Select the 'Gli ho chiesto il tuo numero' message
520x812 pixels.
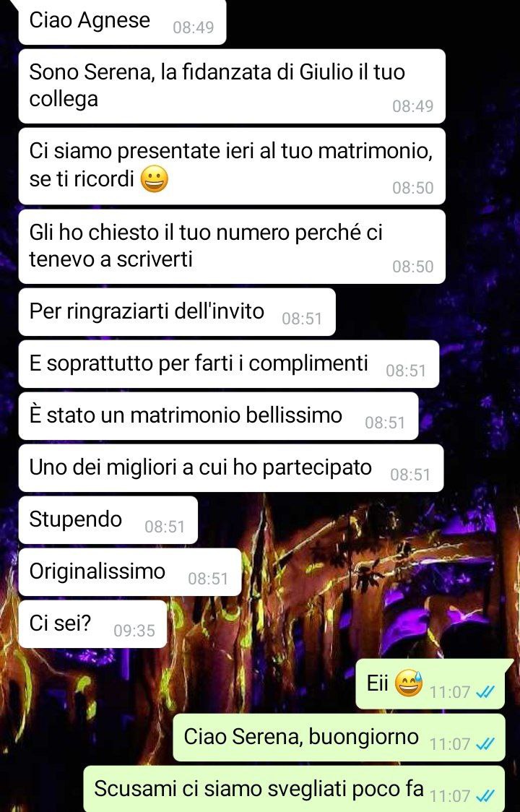point(232,246)
